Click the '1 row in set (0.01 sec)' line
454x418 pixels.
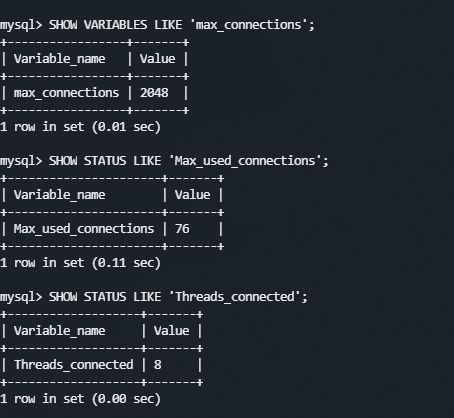[x=80, y=127]
